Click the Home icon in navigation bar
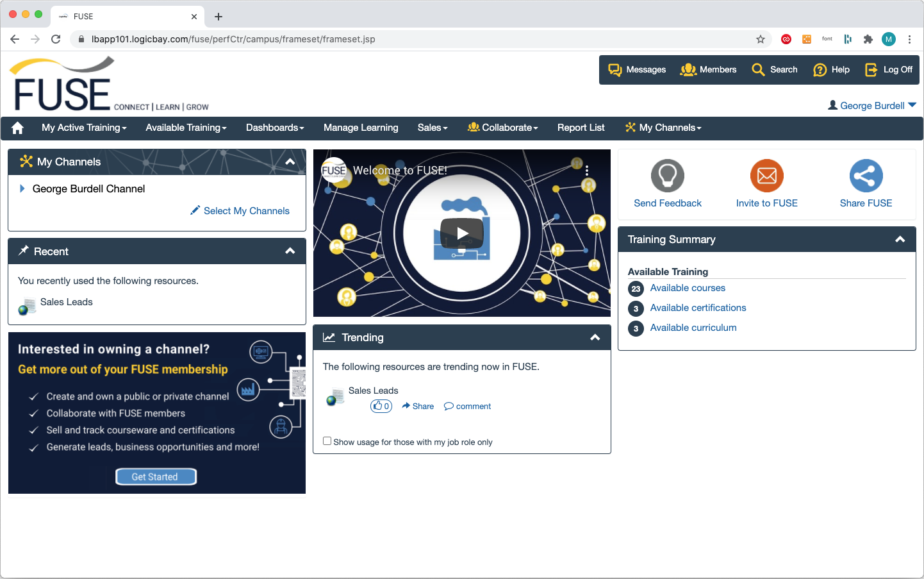Image resolution: width=924 pixels, height=579 pixels. [x=17, y=128]
